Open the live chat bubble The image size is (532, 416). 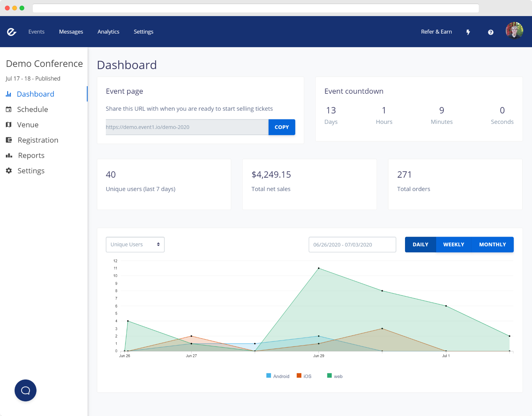pyautogui.click(x=25, y=390)
